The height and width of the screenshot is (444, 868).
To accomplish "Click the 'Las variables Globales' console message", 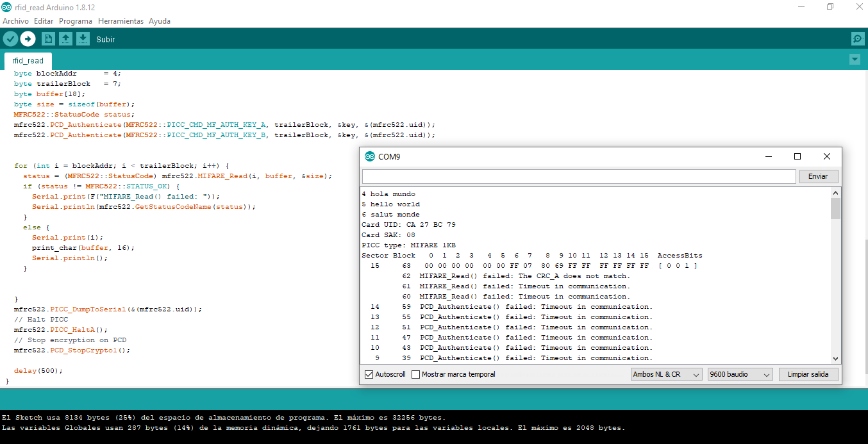I will [x=313, y=428].
